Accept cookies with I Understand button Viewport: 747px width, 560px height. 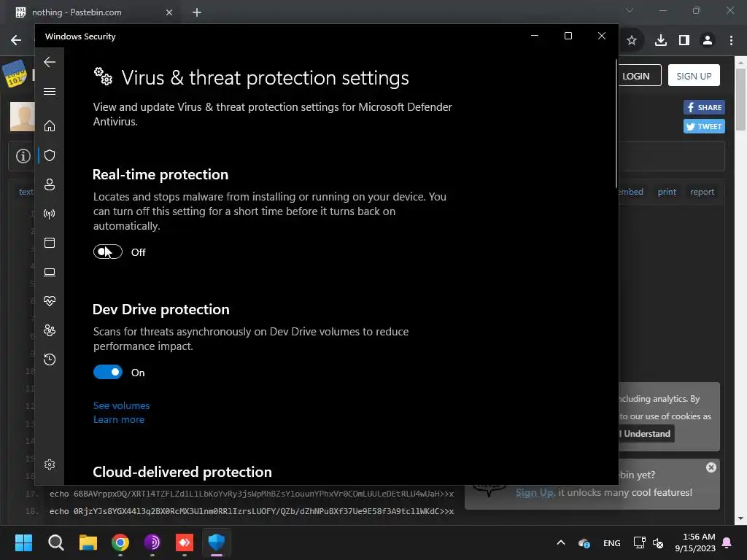point(646,434)
